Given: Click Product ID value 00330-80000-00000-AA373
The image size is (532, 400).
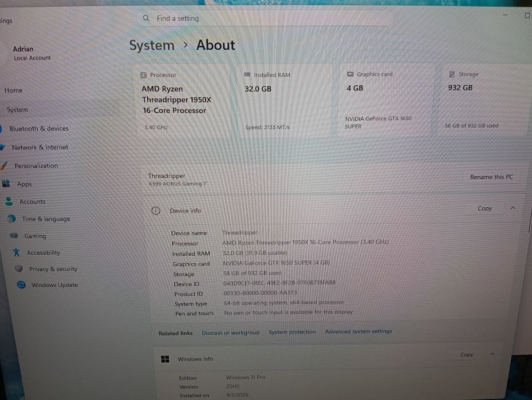Looking at the screenshot, I should tap(260, 292).
